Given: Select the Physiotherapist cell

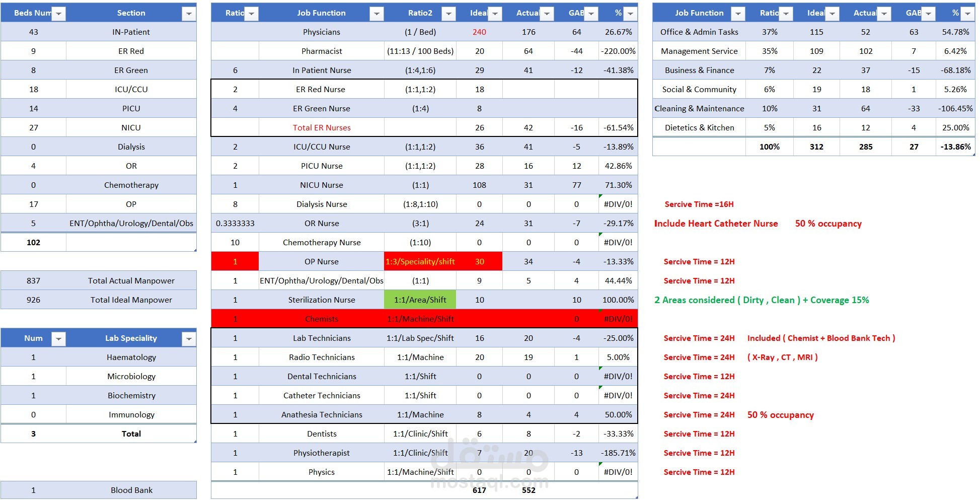Looking at the screenshot, I should click(322, 453).
